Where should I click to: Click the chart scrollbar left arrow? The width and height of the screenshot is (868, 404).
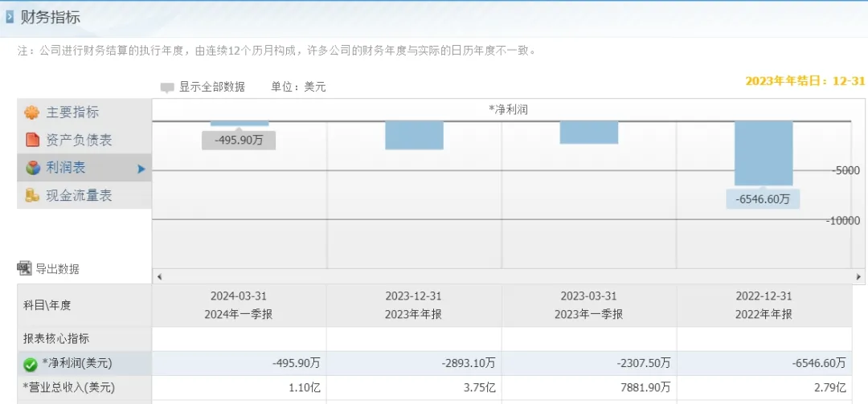159,277
